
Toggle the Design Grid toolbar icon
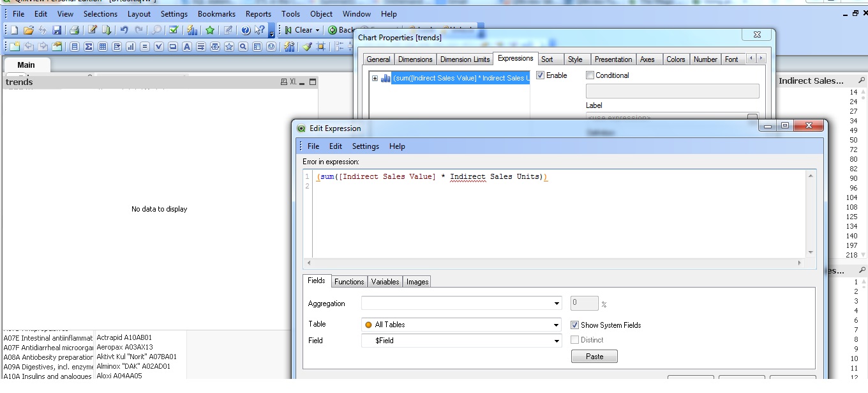pos(320,47)
